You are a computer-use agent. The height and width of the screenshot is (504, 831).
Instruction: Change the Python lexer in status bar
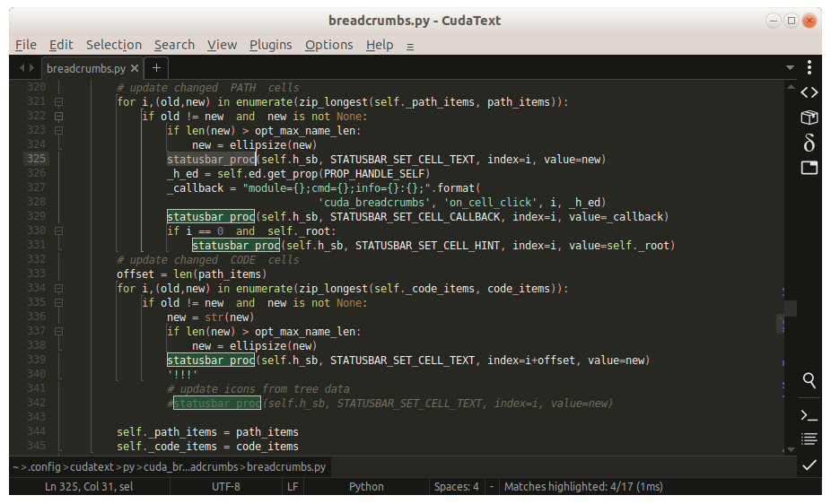pos(366,487)
